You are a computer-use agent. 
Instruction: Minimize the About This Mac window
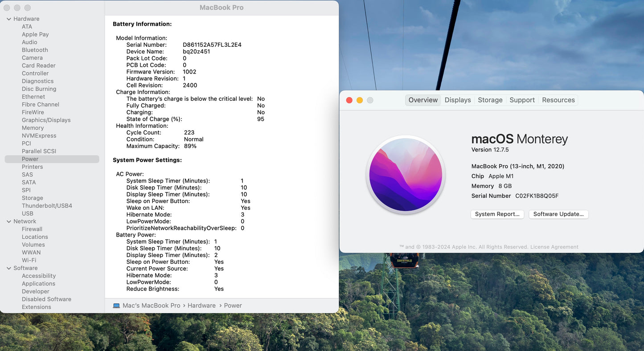pyautogui.click(x=360, y=100)
